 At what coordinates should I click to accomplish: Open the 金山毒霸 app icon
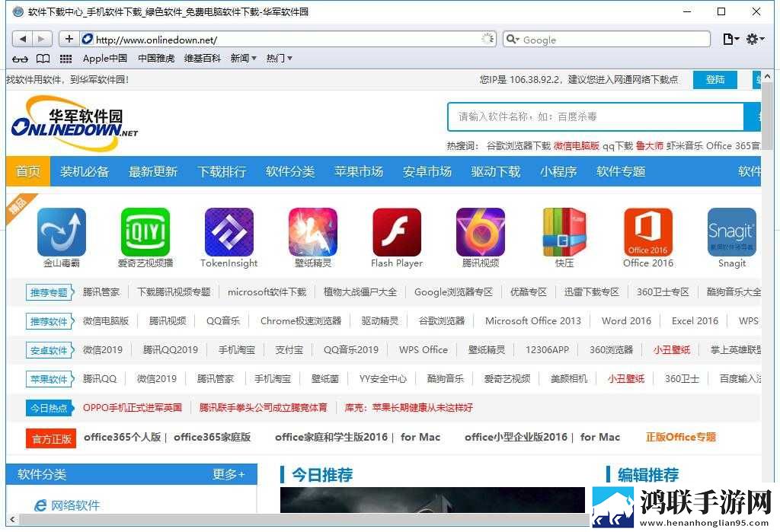point(62,232)
